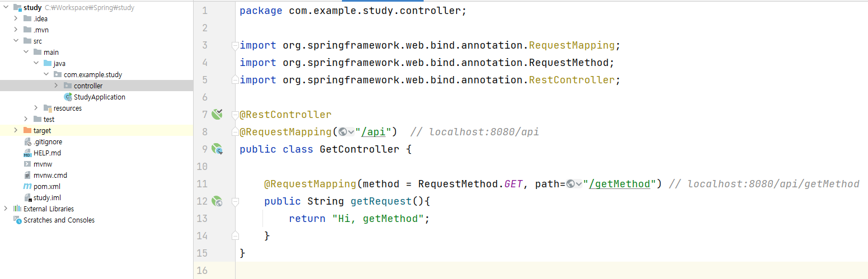Click the External Libraries label

tap(49, 209)
